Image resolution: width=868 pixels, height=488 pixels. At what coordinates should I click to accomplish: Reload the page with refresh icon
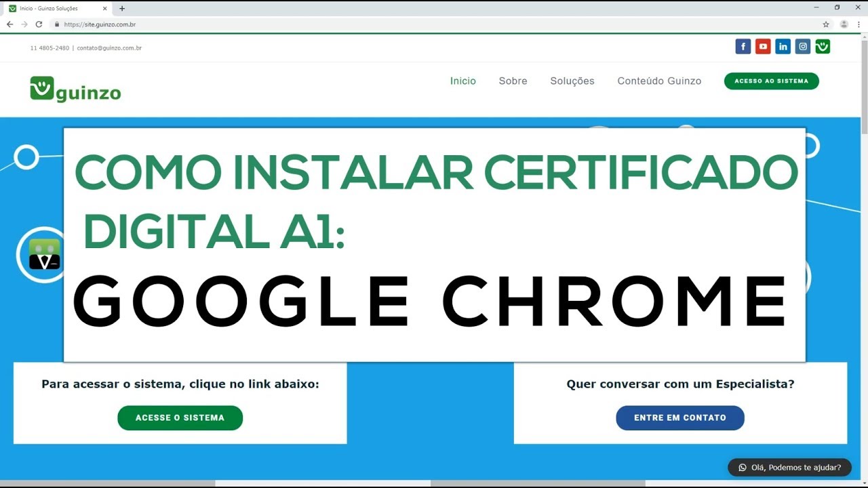point(39,24)
